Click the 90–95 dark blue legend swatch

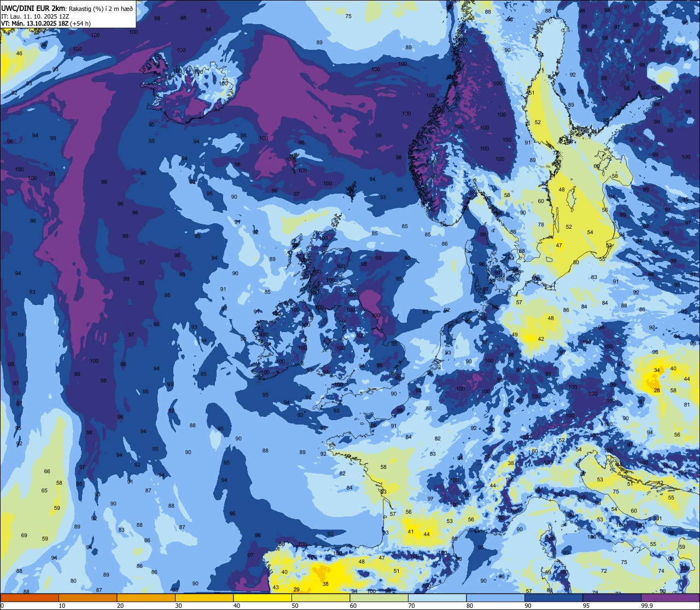click(553, 597)
